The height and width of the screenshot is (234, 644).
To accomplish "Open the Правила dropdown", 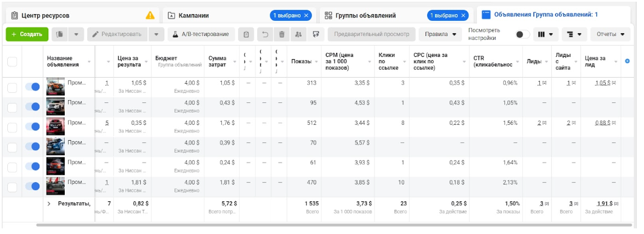I will point(440,34).
